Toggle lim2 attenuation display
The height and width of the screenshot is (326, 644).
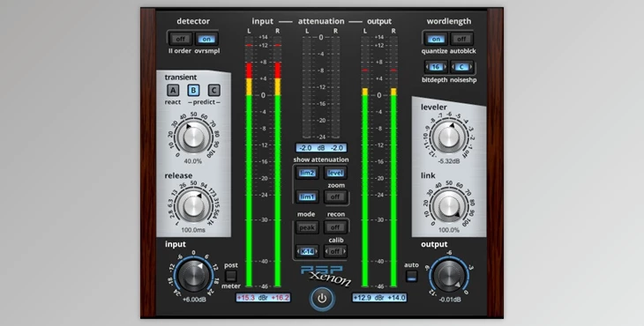pyautogui.click(x=307, y=173)
